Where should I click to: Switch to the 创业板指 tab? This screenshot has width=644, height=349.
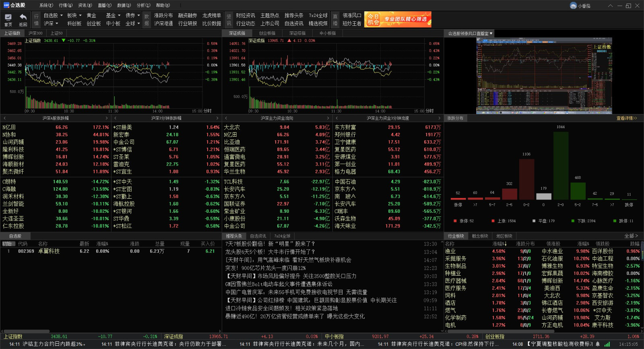coord(267,33)
